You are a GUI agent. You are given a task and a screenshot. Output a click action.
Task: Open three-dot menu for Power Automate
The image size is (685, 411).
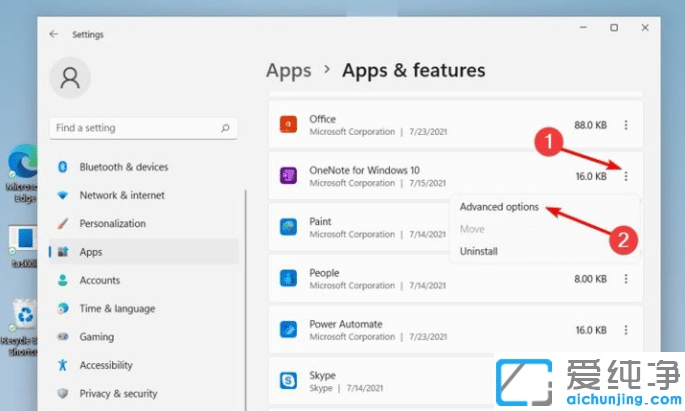point(626,329)
